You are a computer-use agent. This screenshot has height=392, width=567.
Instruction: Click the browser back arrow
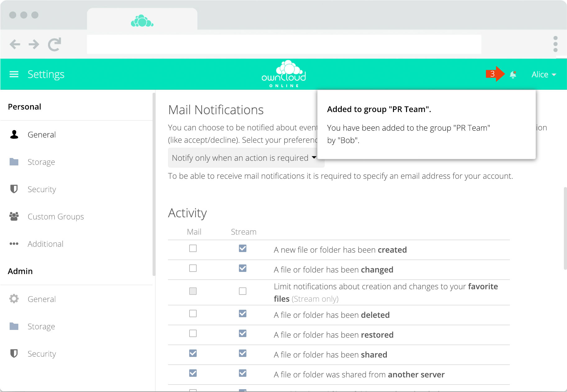coord(15,44)
